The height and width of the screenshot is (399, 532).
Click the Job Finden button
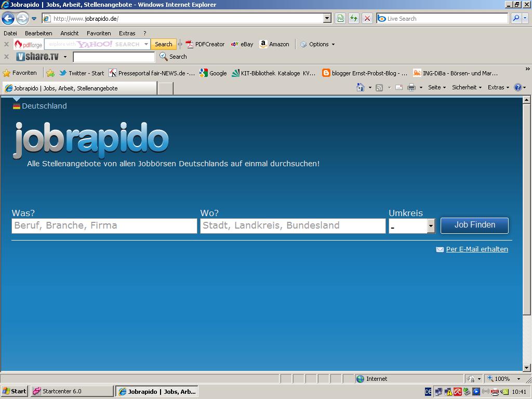click(x=474, y=225)
